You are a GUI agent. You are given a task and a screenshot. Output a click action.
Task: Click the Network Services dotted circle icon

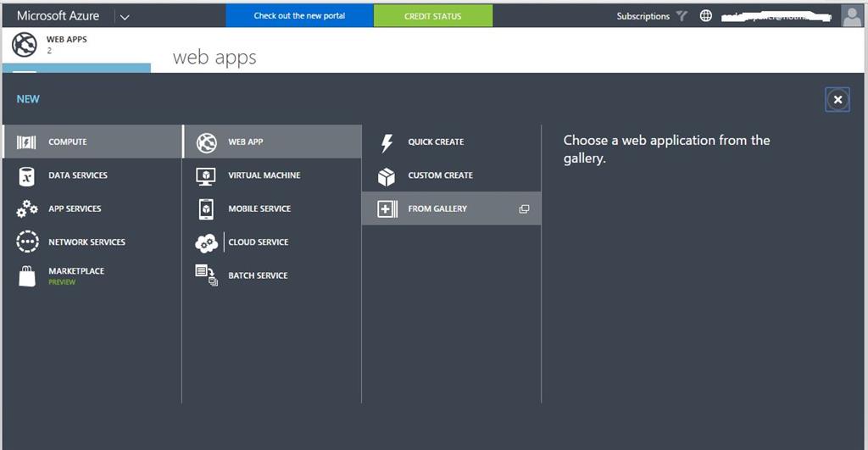(x=27, y=242)
